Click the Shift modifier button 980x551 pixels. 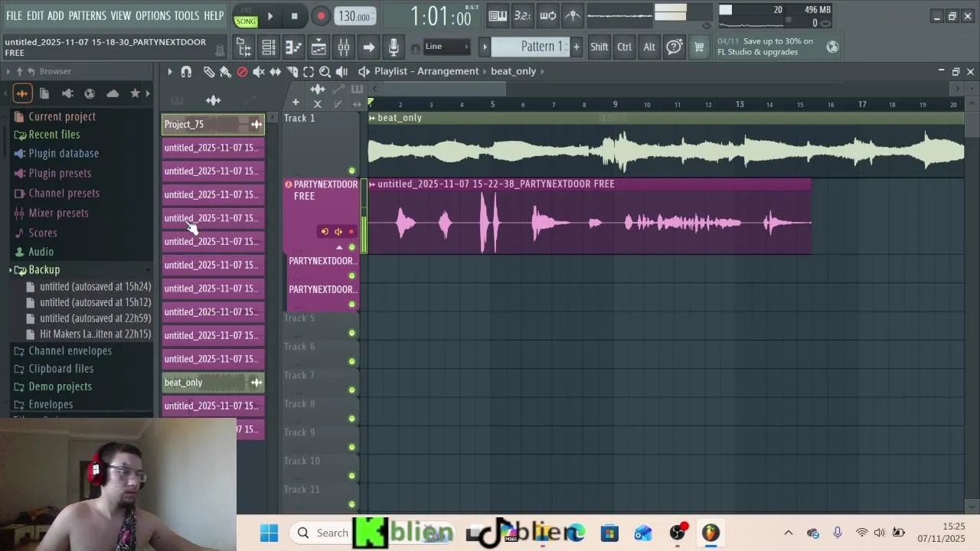(x=599, y=47)
